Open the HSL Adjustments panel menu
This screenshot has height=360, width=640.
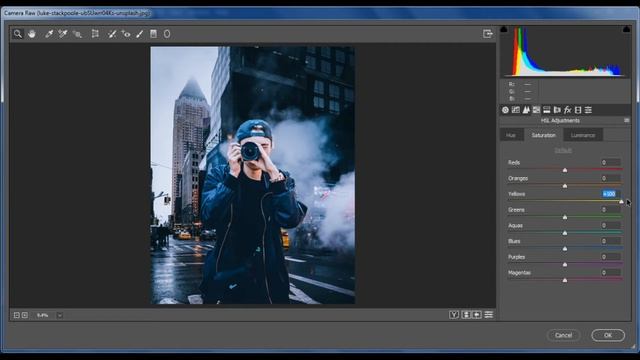coord(627,120)
